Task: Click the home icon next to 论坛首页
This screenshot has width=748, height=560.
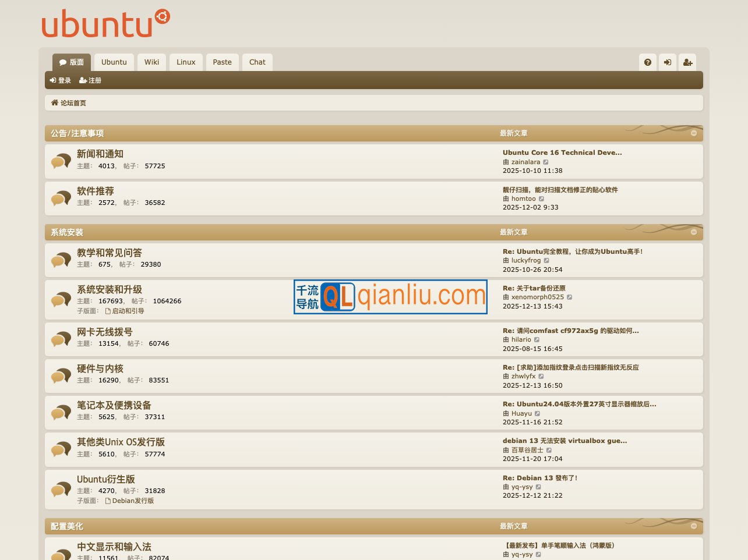Action: [x=55, y=102]
